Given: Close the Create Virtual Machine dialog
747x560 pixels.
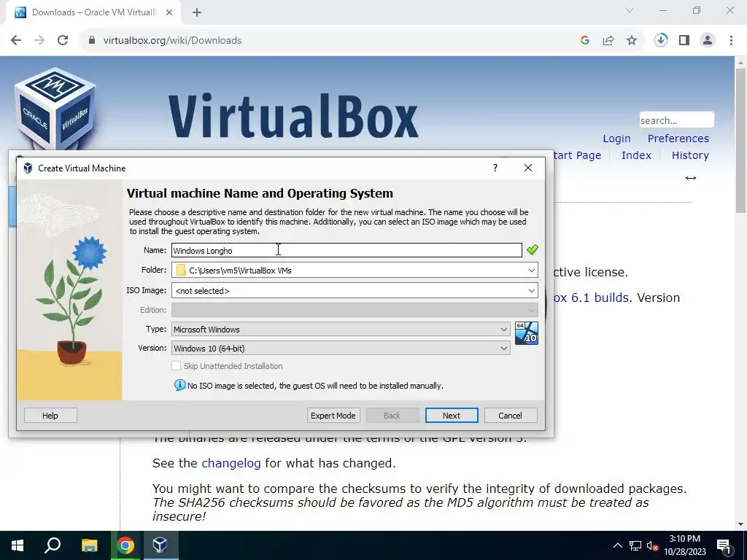Looking at the screenshot, I should coord(528,168).
